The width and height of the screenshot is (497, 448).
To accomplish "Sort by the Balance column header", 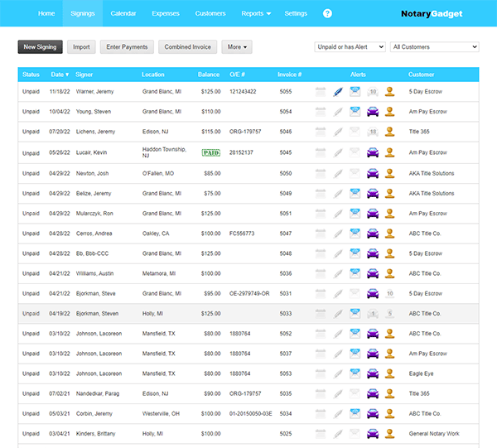I will click(209, 75).
